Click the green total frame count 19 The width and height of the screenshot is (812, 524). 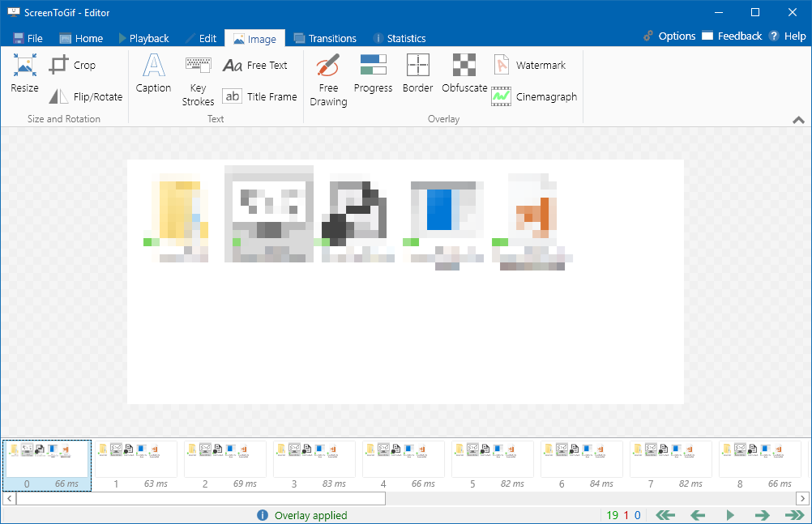(x=612, y=515)
